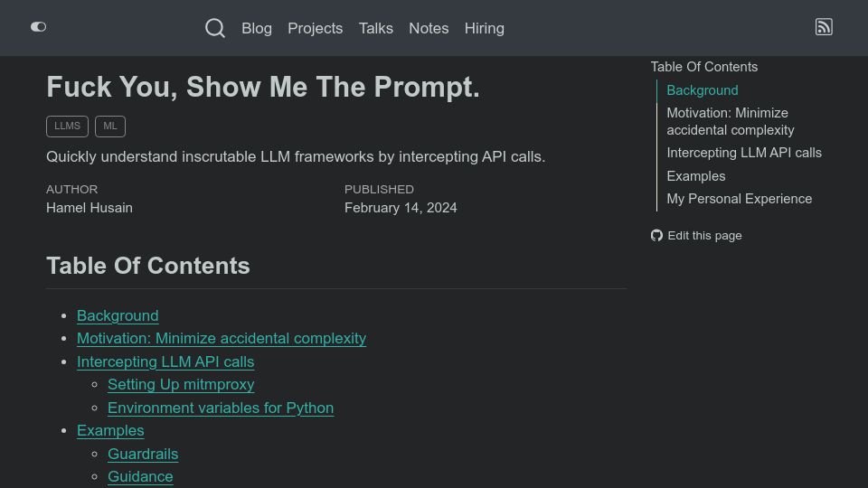Open the Guidance link
Screen dimensions: 868x488
140,476
